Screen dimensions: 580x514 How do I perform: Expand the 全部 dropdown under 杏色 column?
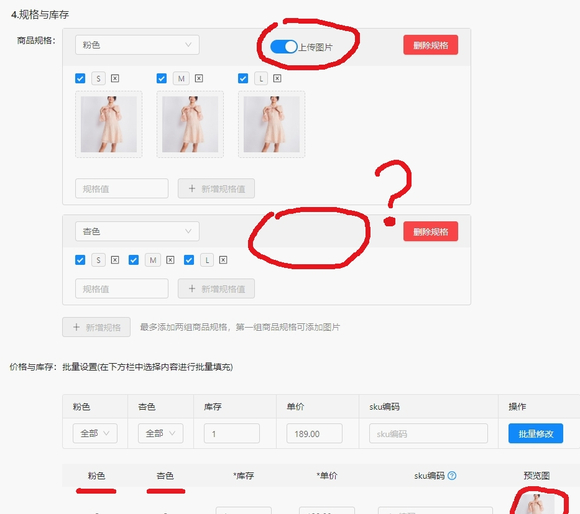pyautogui.click(x=161, y=433)
